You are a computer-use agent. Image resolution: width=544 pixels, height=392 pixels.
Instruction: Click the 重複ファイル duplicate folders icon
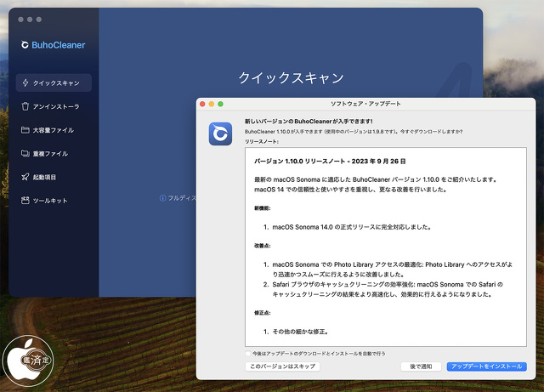point(25,153)
